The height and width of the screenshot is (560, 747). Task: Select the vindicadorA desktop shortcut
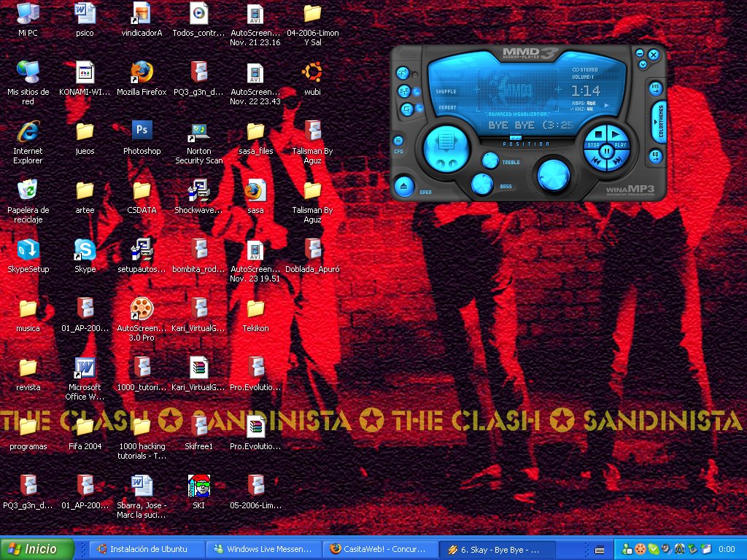click(142, 20)
